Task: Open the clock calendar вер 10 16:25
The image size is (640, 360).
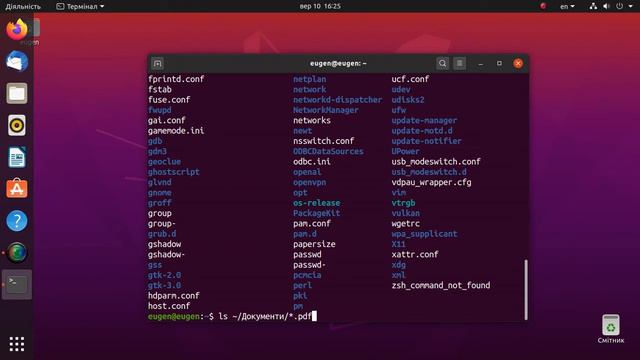Action: 320,6
